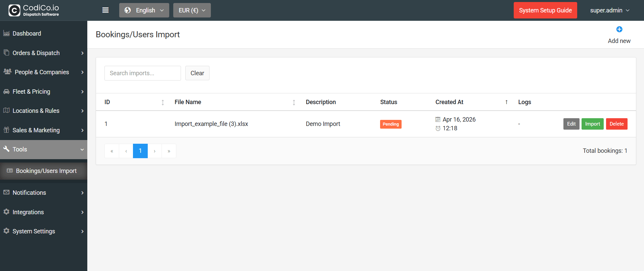Go to the first page of pagination
This screenshot has width=644, height=271.
(x=112, y=151)
